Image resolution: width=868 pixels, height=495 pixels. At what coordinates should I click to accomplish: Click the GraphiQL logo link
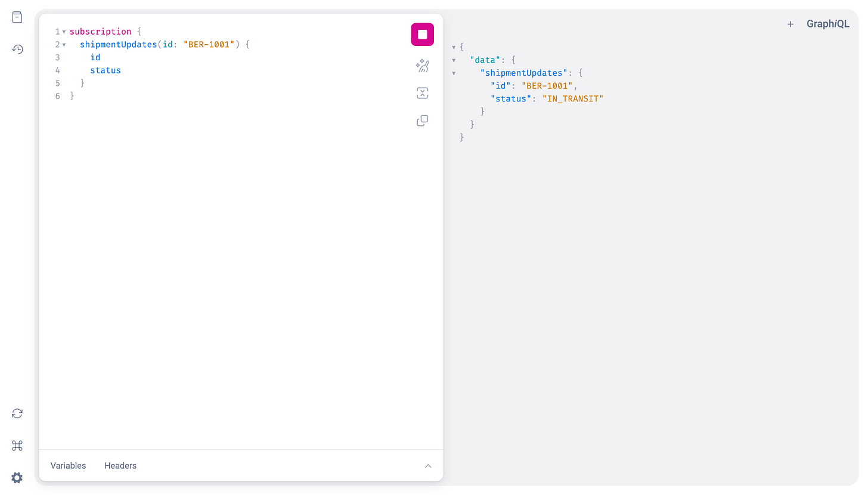(x=828, y=24)
